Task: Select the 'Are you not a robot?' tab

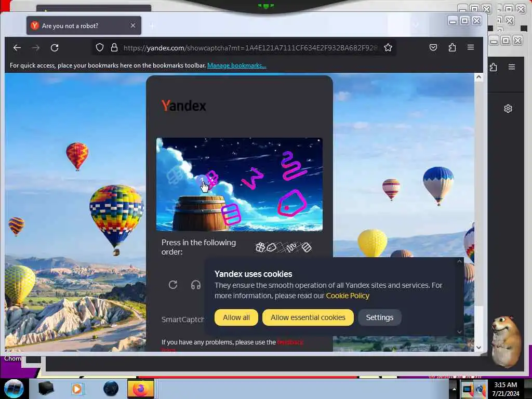Action: 84,25
